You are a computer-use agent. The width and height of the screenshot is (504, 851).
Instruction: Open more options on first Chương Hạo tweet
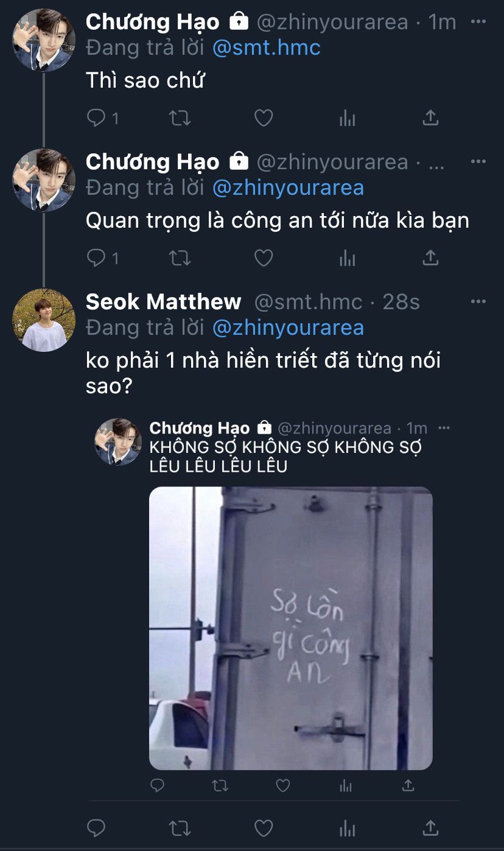(478, 21)
